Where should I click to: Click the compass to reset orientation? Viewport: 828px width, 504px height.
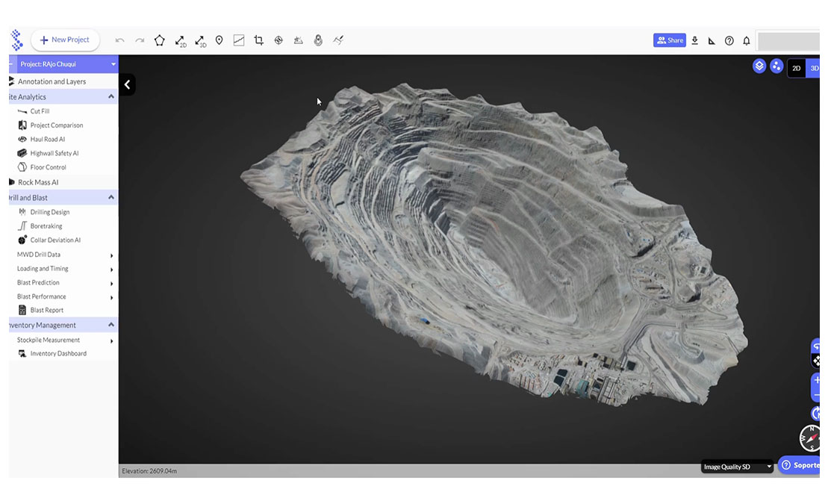810,438
